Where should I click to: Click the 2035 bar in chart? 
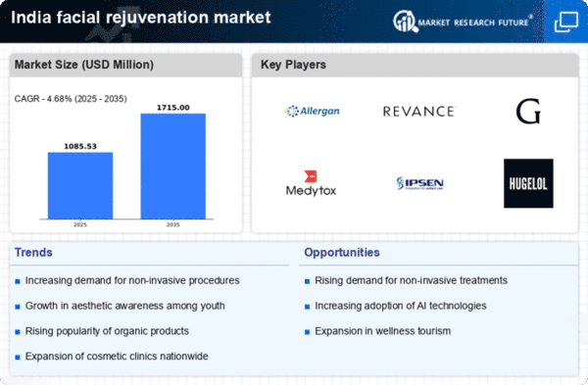click(172, 167)
